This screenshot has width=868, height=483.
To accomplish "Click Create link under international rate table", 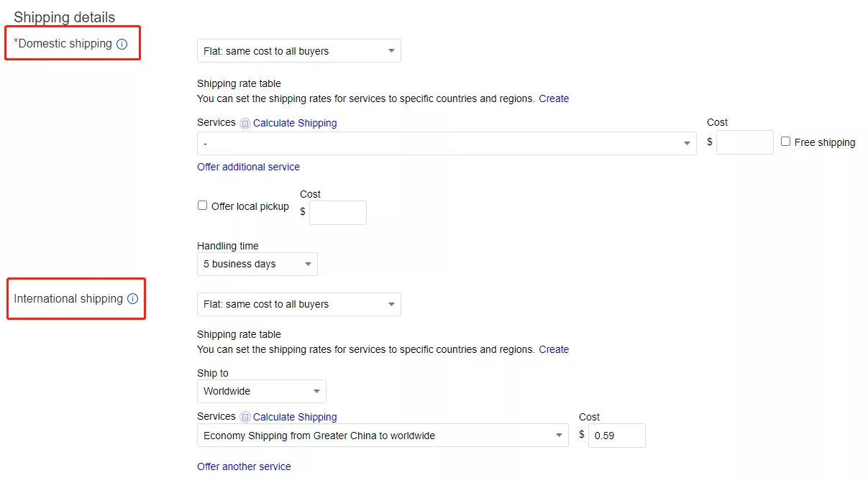I will tap(554, 349).
